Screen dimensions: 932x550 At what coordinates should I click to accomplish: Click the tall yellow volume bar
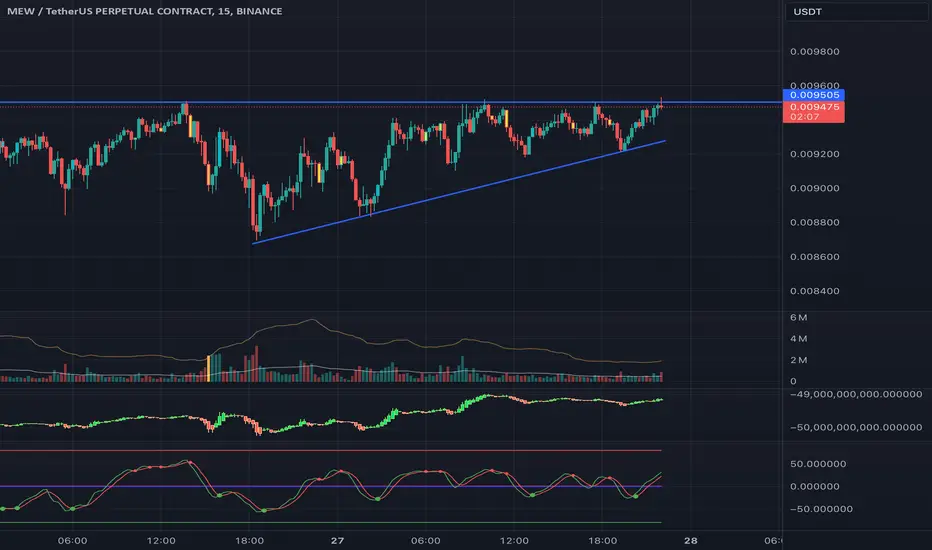[x=208, y=369]
